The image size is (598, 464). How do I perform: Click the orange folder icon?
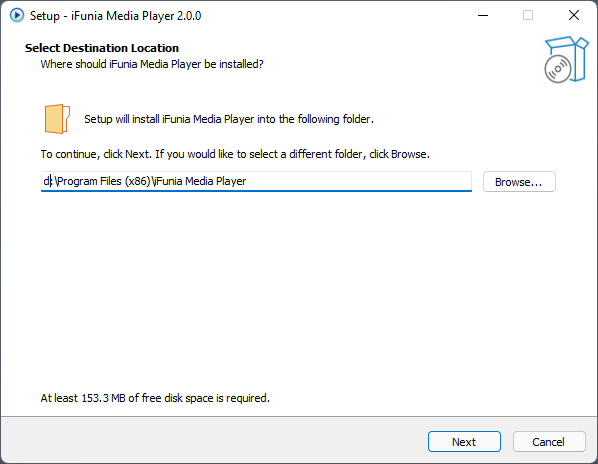[57, 119]
